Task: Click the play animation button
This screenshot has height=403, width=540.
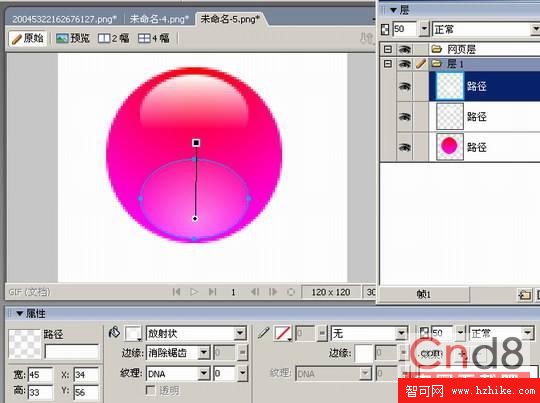Action: pos(194,292)
